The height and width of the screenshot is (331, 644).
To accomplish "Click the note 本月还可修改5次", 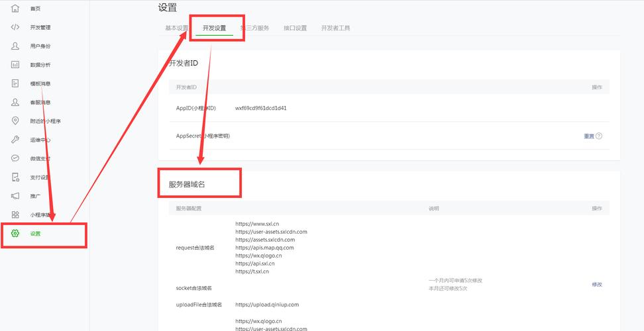I will [448, 289].
